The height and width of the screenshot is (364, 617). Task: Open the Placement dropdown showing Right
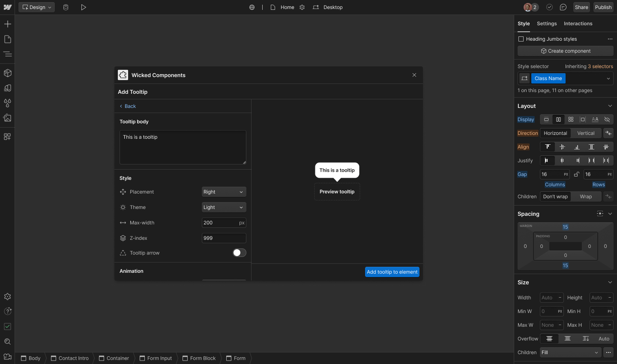(224, 192)
